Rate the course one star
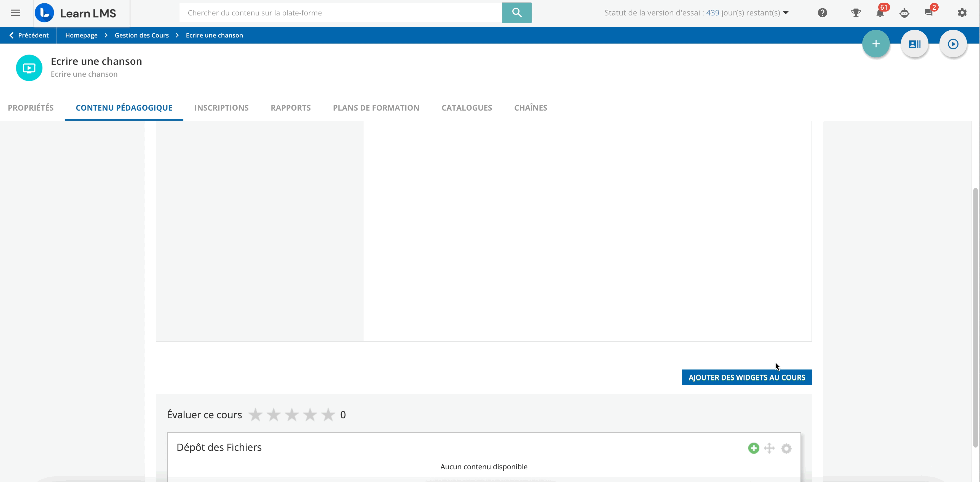This screenshot has width=980, height=482. click(x=255, y=415)
